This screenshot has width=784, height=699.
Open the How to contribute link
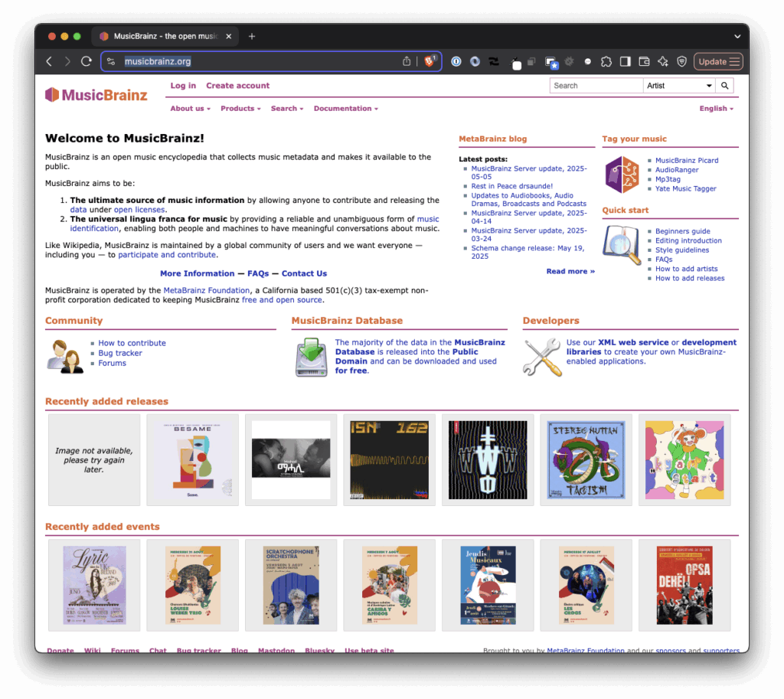point(132,343)
